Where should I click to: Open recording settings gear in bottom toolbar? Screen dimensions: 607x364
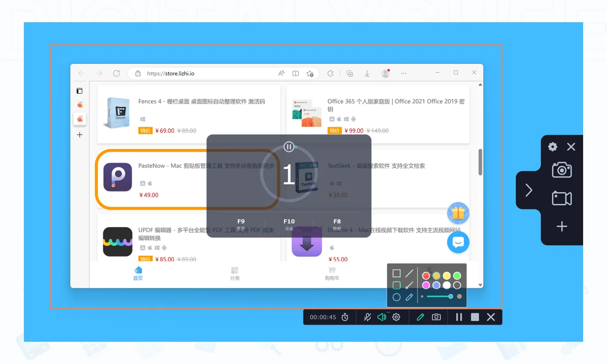pos(396,317)
